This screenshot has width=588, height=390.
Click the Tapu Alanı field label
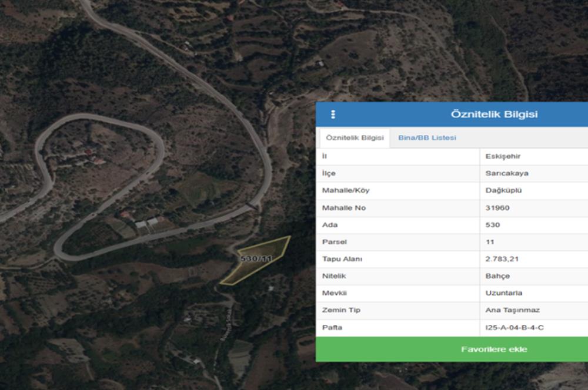342,259
